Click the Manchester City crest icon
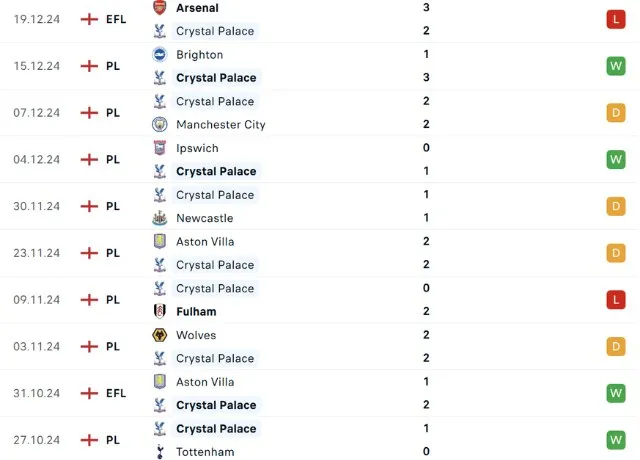 tap(158, 125)
